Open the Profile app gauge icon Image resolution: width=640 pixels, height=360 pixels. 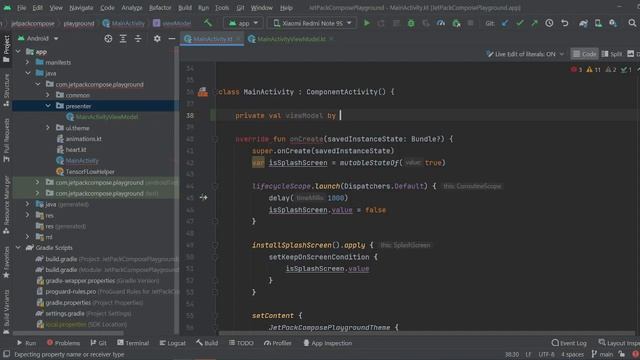coord(441,23)
